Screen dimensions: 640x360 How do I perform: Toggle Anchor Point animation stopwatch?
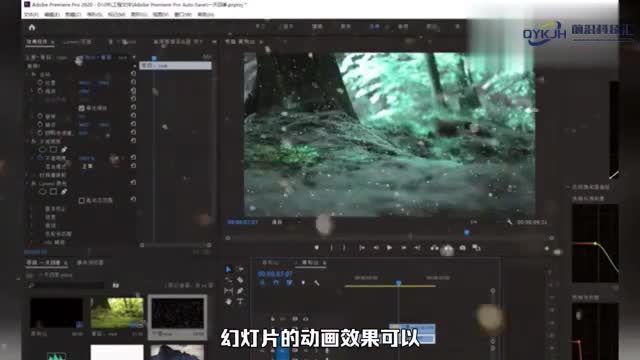(40, 124)
